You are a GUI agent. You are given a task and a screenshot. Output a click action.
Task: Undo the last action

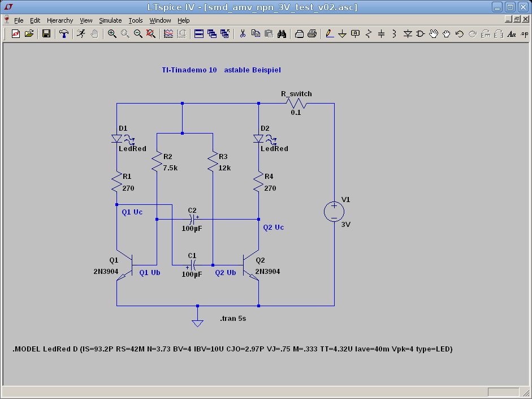460,33
